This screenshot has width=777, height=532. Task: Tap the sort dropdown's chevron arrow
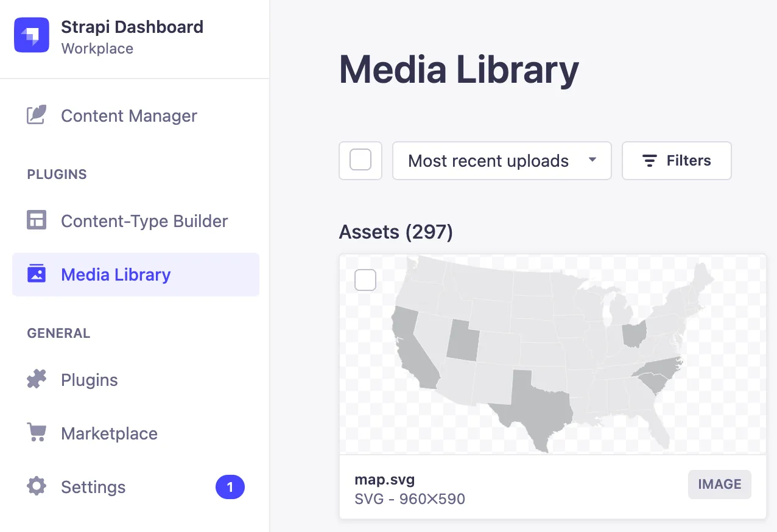click(x=591, y=161)
